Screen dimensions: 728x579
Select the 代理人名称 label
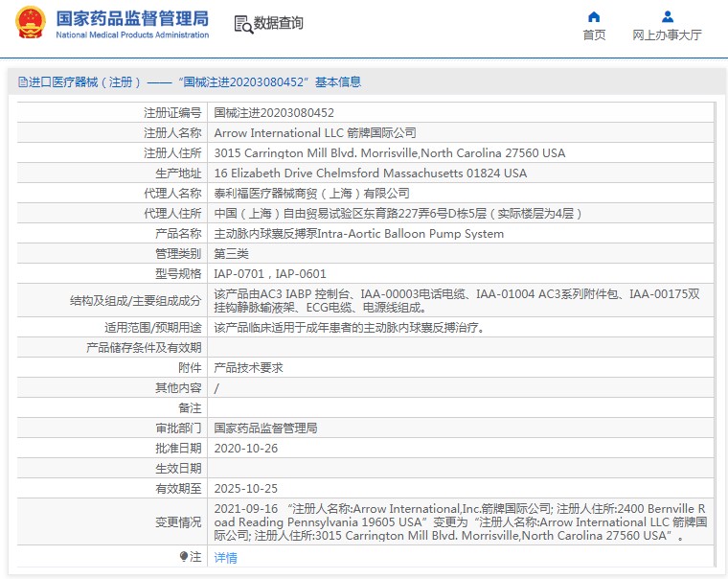[172, 194]
